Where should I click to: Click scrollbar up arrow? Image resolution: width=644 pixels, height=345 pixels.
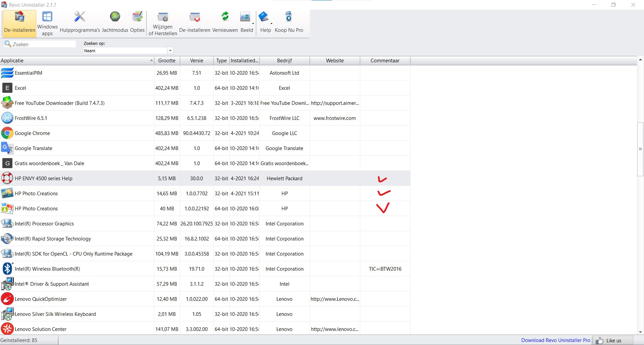coord(640,60)
